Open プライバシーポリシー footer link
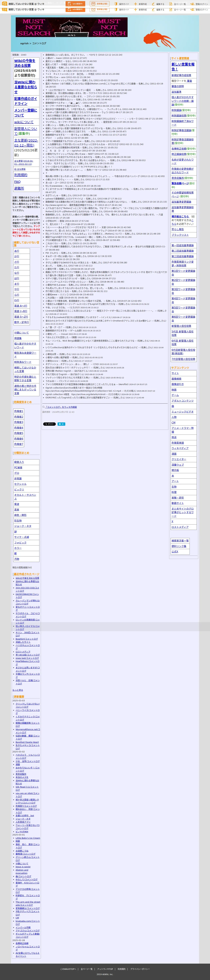Screen dimensions: 210x980 [x=140, y=969]
